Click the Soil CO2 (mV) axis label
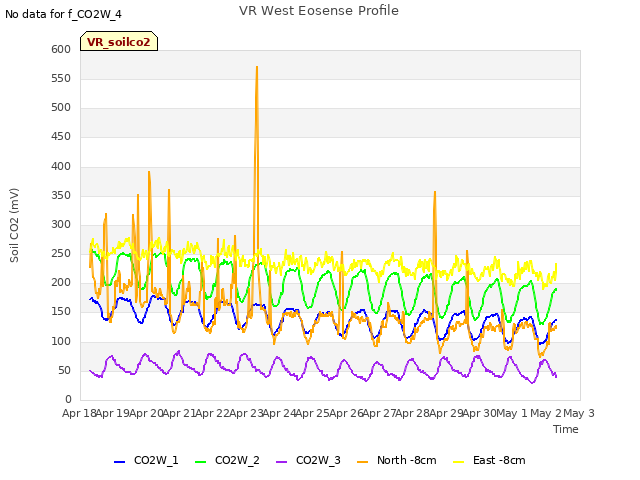Viewport: 640px width, 480px height. (14, 225)
